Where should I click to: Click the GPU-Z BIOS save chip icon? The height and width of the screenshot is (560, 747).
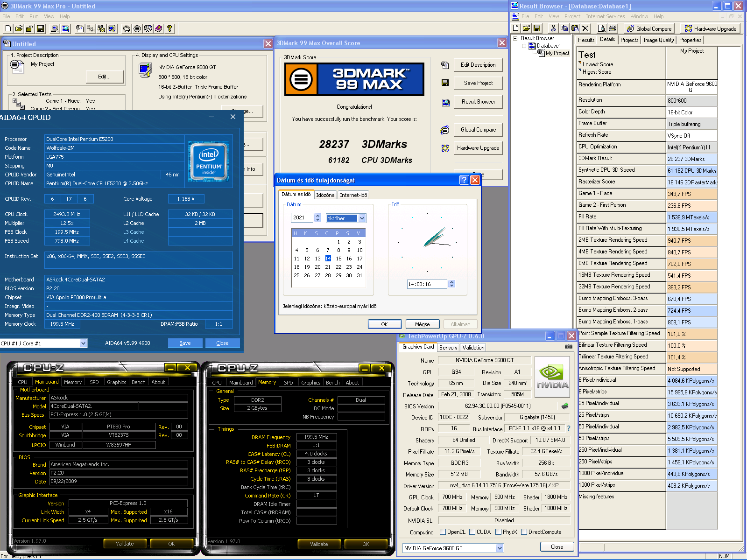pyautogui.click(x=565, y=406)
